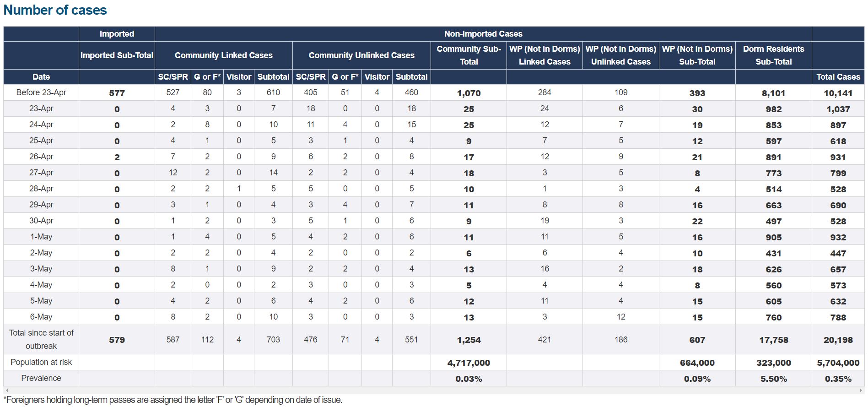Screen dimensions: 868x407
Task: Click the horizontal scrollbar's left arrow
Action: pyautogui.click(x=6, y=390)
